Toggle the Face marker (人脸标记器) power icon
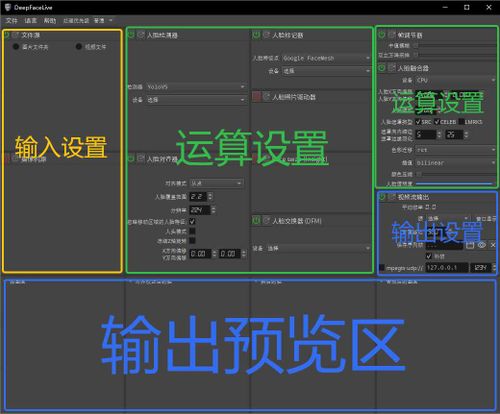Screen dimensions: 500x414 point(256,35)
